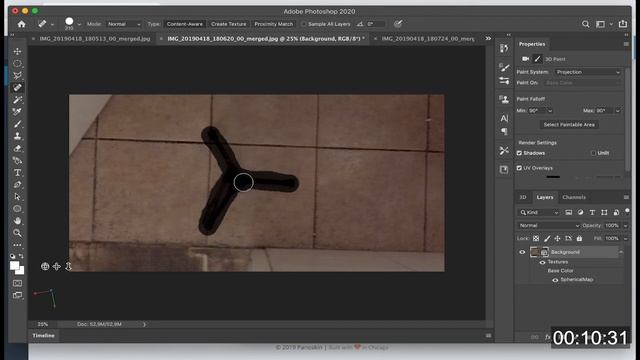Image resolution: width=640 pixels, height=360 pixels.
Task: Choose Content-Aware type button
Action: tap(184, 24)
